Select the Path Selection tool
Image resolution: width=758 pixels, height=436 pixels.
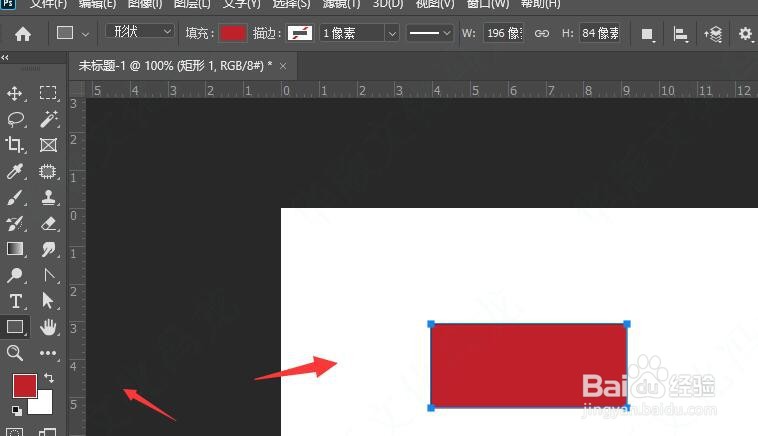[x=47, y=301]
